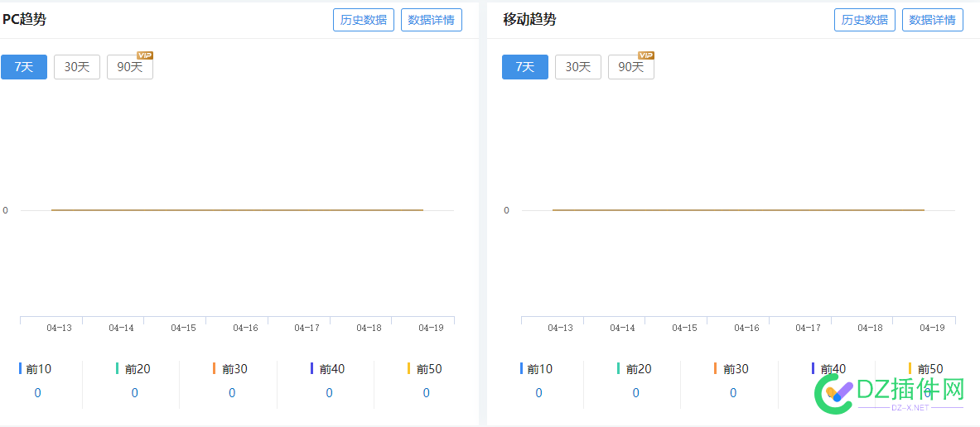Click the 04-15 date label in PC趋势

tap(183, 328)
